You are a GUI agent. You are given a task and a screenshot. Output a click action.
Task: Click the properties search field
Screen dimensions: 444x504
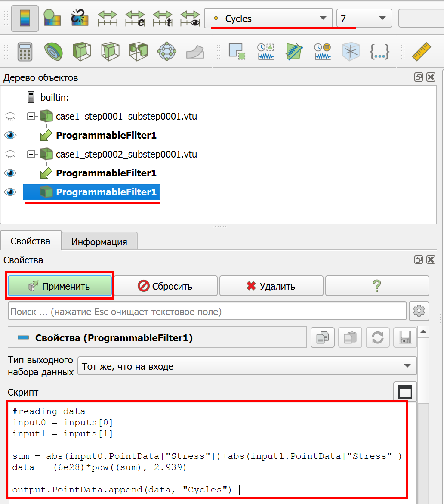click(207, 311)
